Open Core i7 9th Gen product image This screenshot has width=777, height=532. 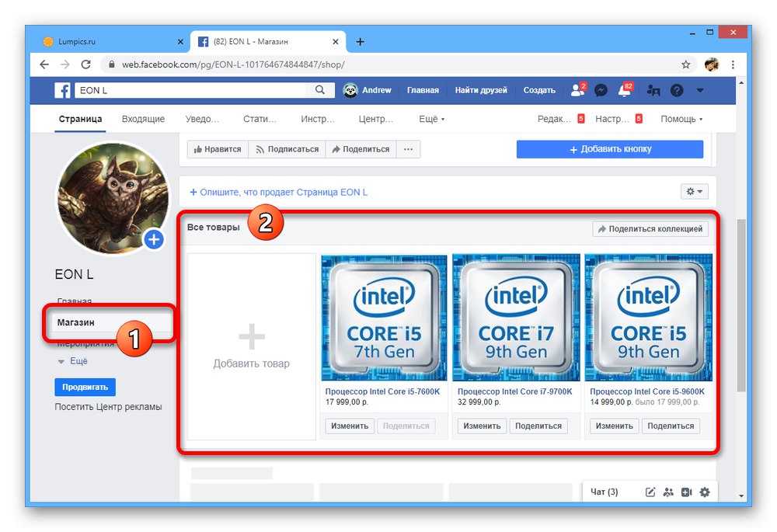point(516,318)
